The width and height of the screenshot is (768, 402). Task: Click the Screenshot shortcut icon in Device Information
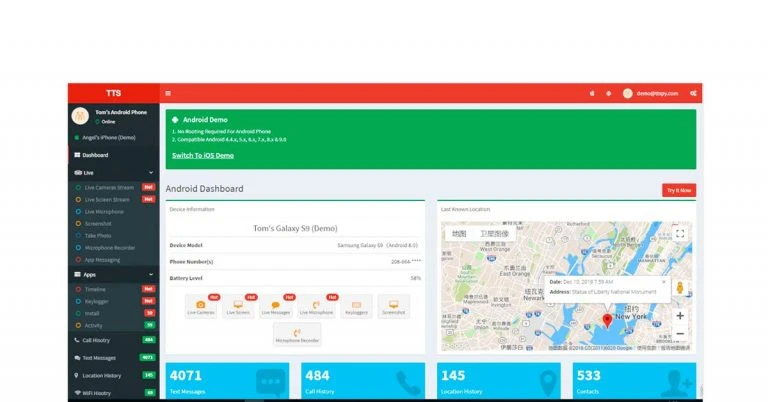[393, 306]
